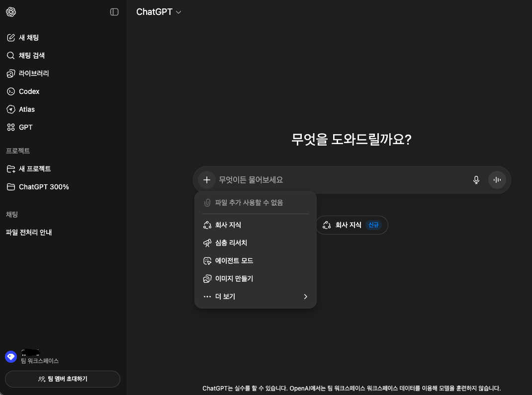Start a new chat via 새 채팅
Image resolution: width=532 pixels, height=395 pixels.
click(x=23, y=38)
